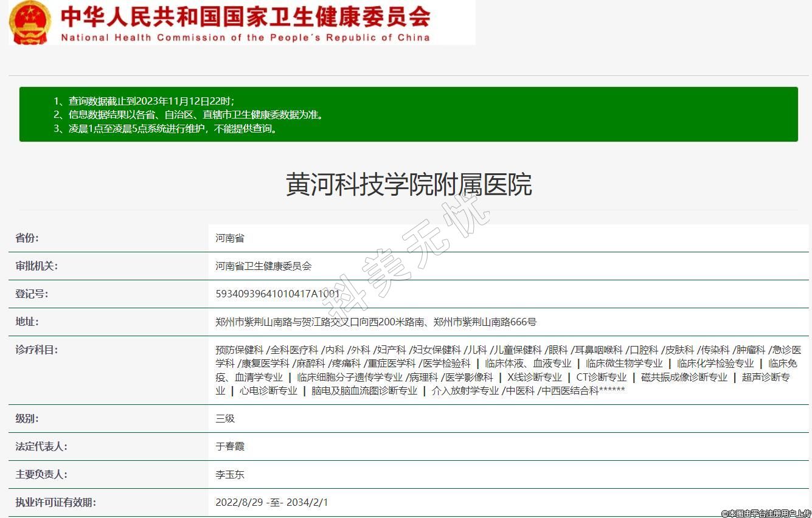This screenshot has height=518, width=812.
Task: Click the main person in charge 李玉东
Action: 230,474
